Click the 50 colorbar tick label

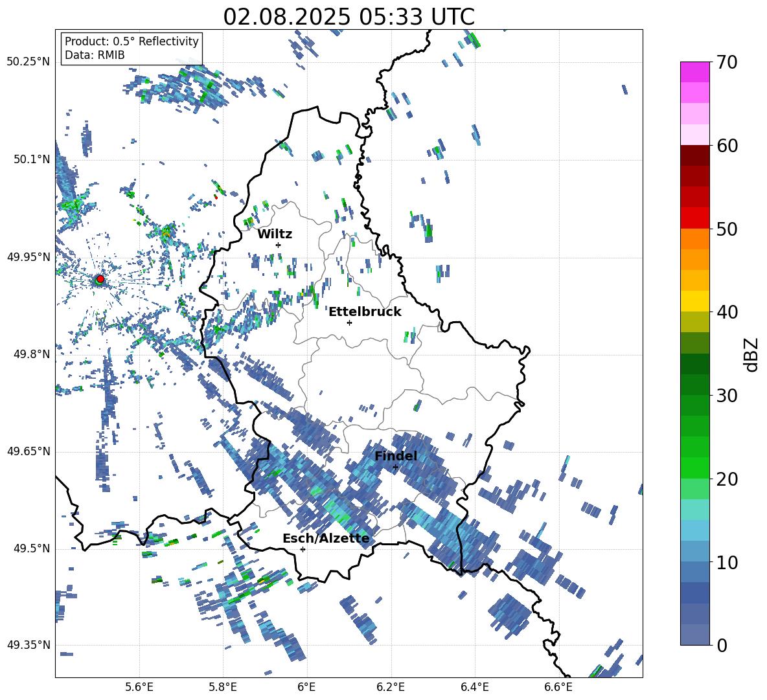tap(726, 229)
